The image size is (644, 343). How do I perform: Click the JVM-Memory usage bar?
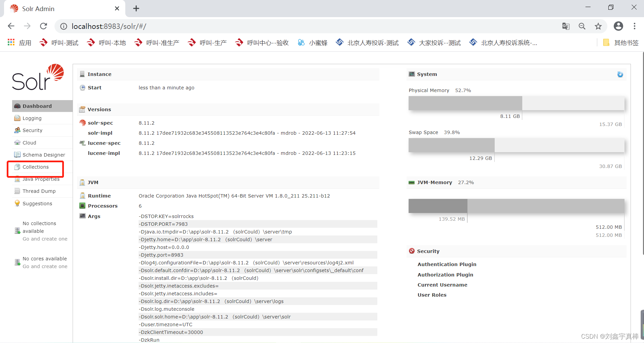[516, 206]
